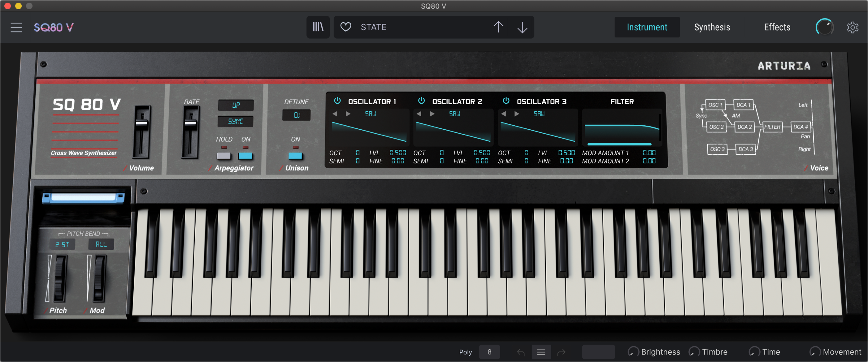Click the MOD AMOUNT 1 value

pyautogui.click(x=649, y=153)
